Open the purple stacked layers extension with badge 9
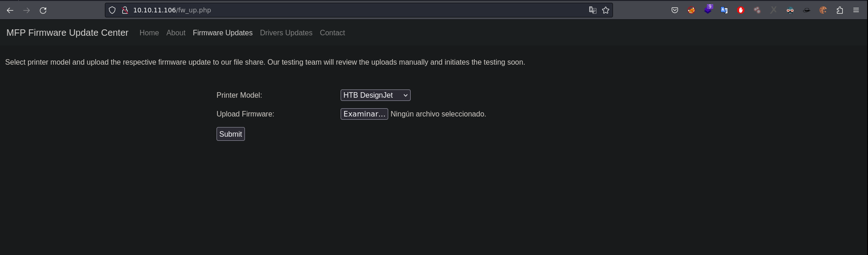The width and height of the screenshot is (868, 255). coord(708,10)
